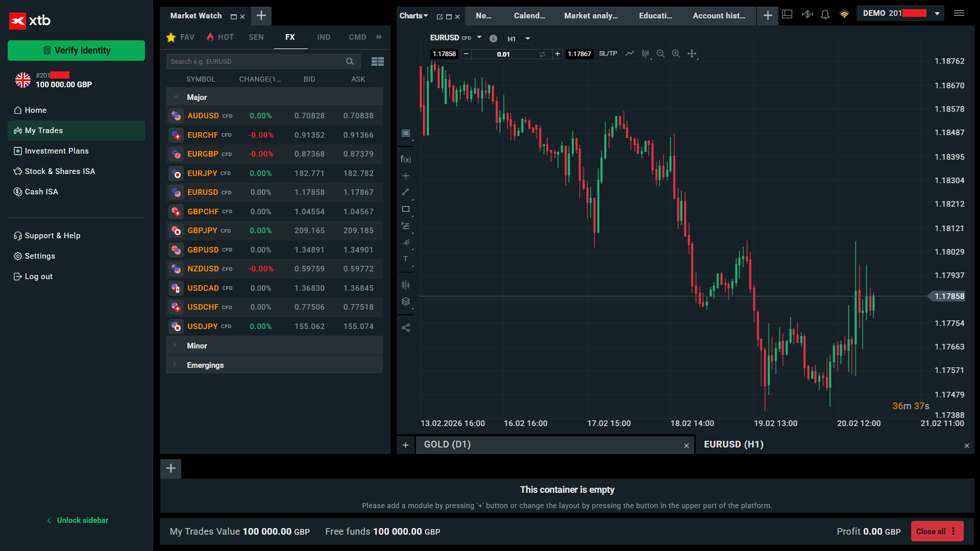Expand the Minor currency group
This screenshot has width=980, height=551.
click(175, 346)
